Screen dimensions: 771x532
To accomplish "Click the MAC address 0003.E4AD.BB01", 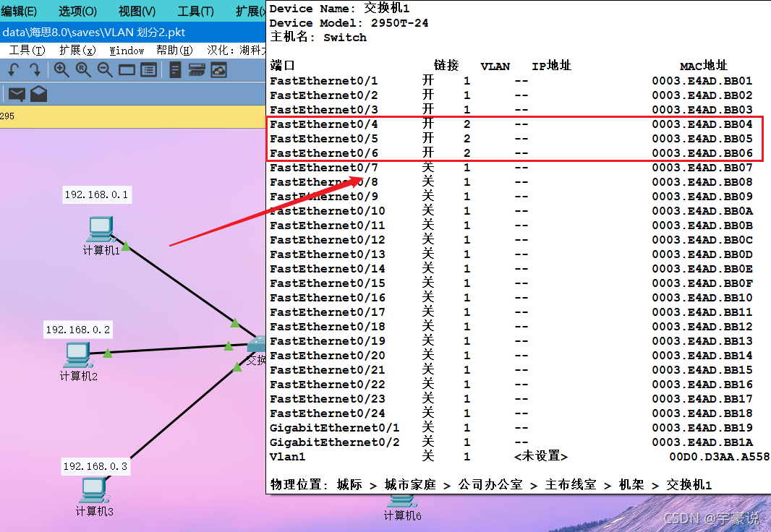I will [702, 81].
